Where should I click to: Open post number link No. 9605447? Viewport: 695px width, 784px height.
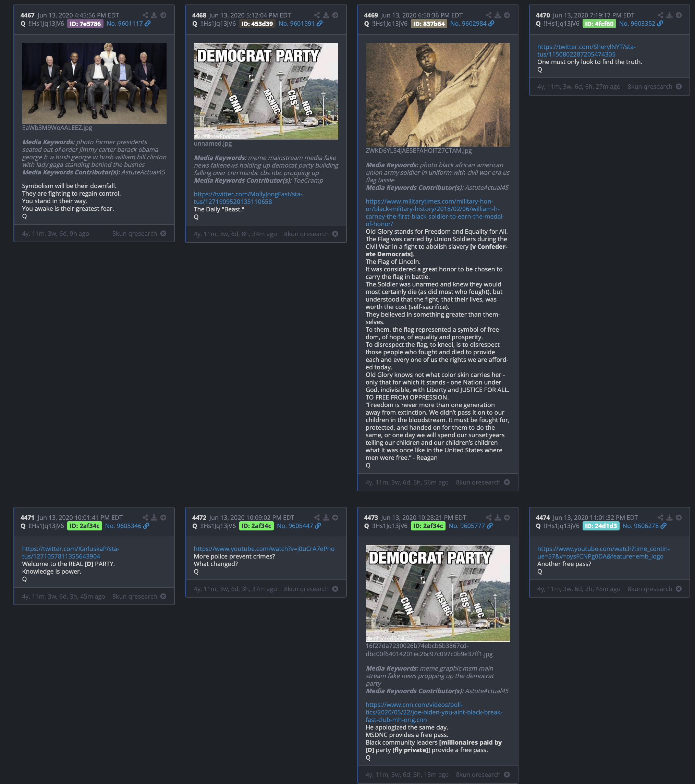[295, 526]
